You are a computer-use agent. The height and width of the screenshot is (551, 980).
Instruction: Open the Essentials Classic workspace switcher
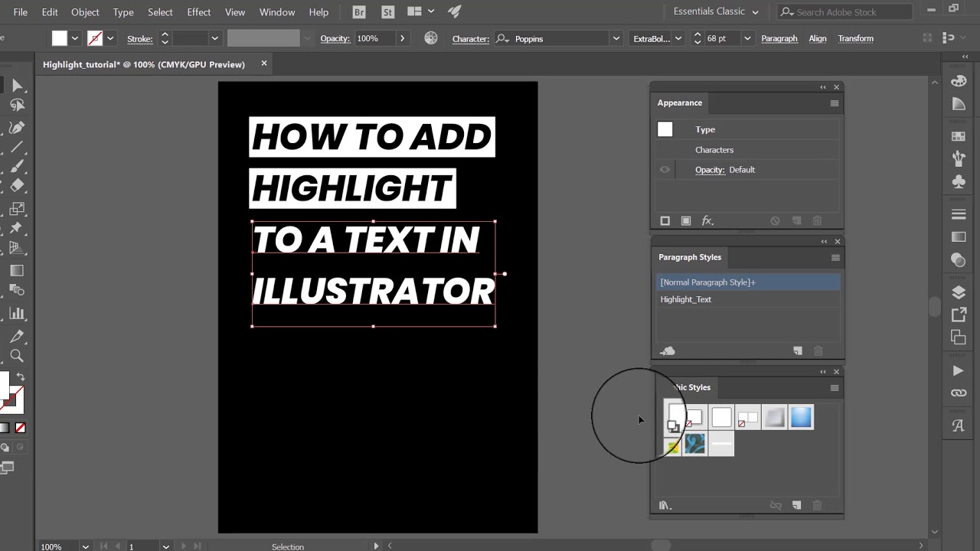[716, 11]
